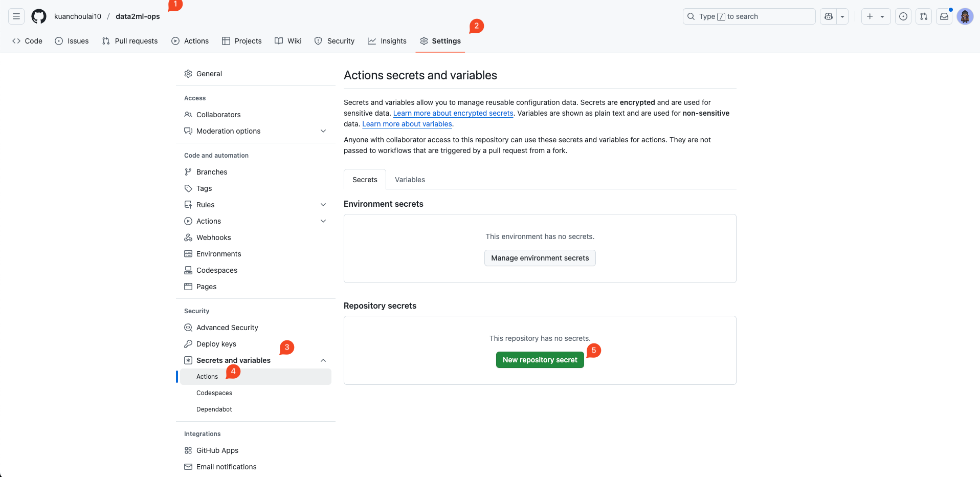Open the notifications inbox icon
Screen dimensions: 980x477
click(944, 16)
